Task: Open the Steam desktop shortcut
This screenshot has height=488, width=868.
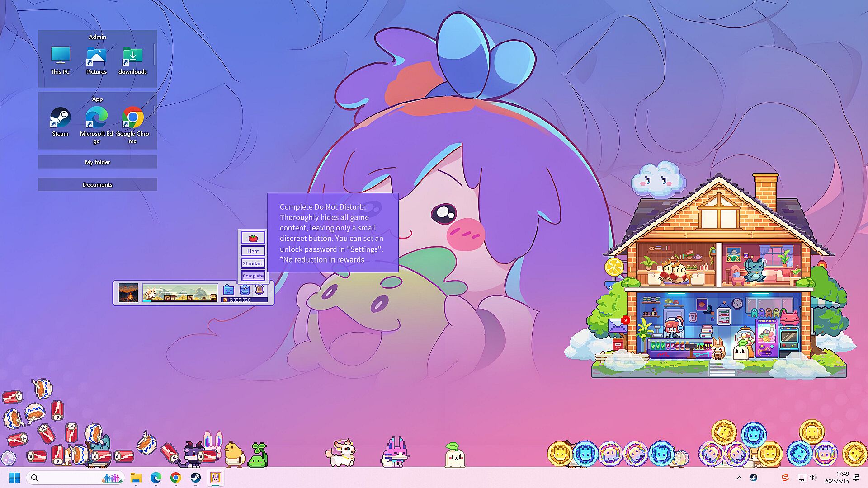Action: tap(60, 122)
